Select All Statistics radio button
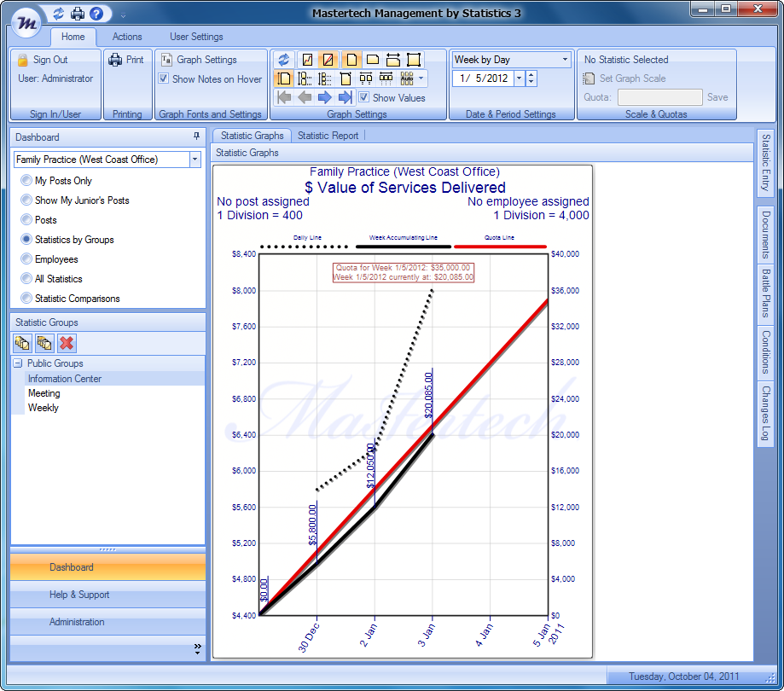Screen dimensions: 784x691 26,278
